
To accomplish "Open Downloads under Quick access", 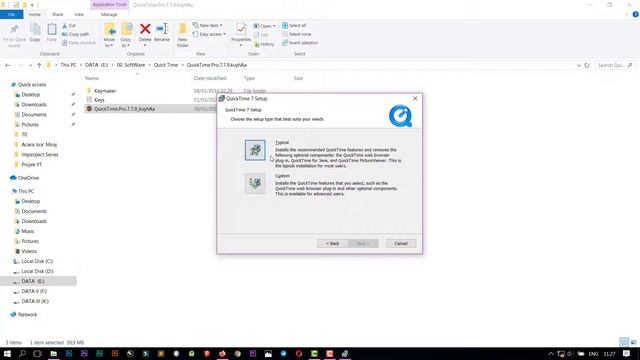I will click(34, 104).
